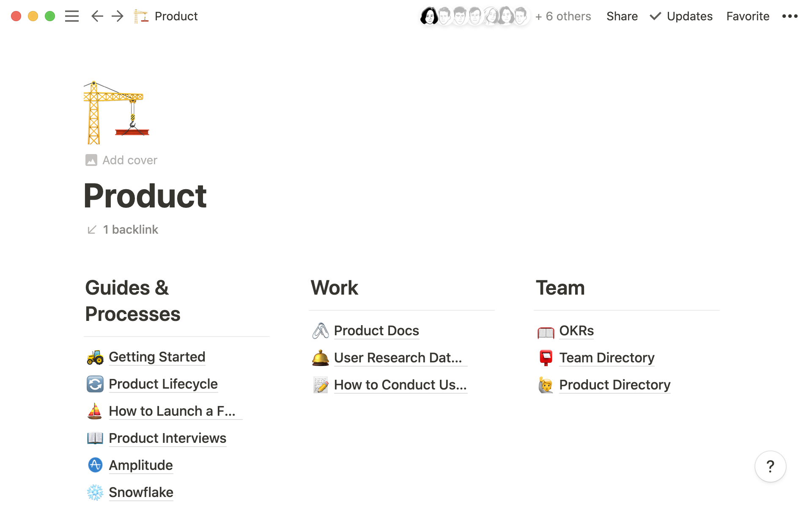Open the Share menu
Viewport: 812px width, 508px height.
622,16
